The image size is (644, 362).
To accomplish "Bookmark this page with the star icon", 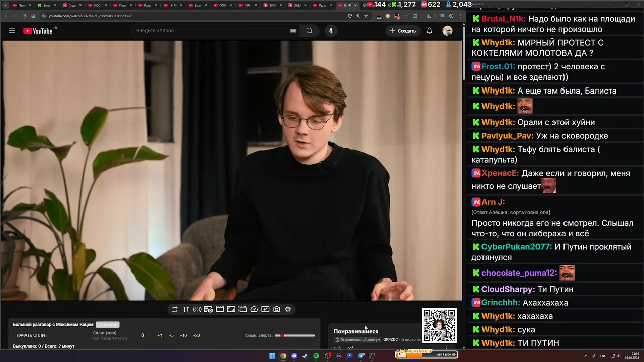I will tap(366, 16).
